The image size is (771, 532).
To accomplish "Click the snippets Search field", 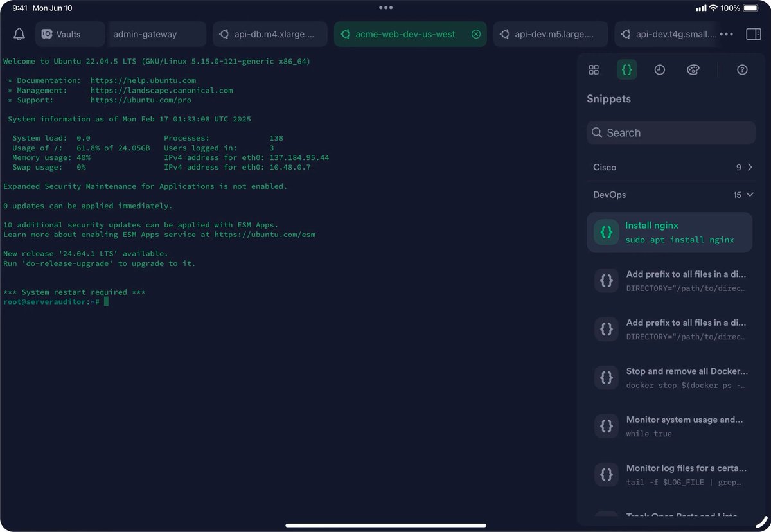I will click(671, 133).
